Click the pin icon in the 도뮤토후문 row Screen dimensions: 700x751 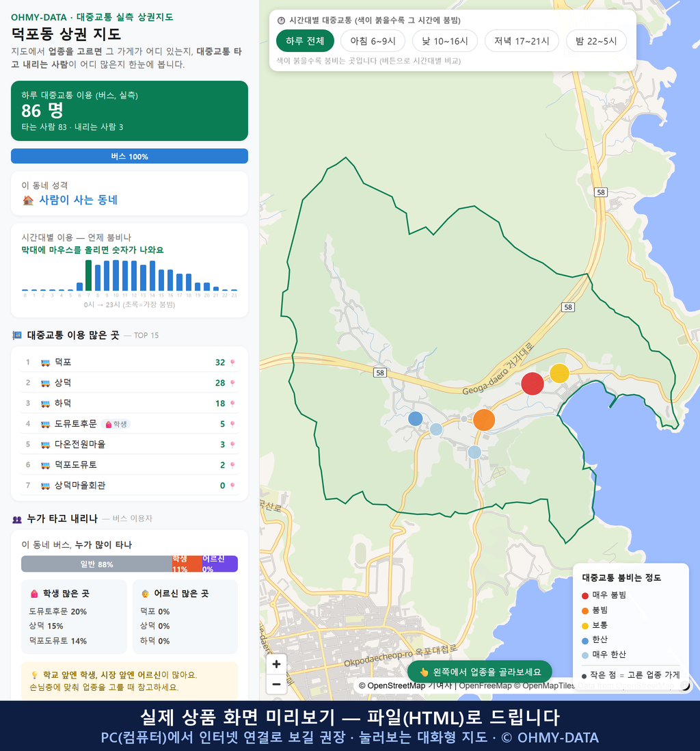[x=232, y=424]
